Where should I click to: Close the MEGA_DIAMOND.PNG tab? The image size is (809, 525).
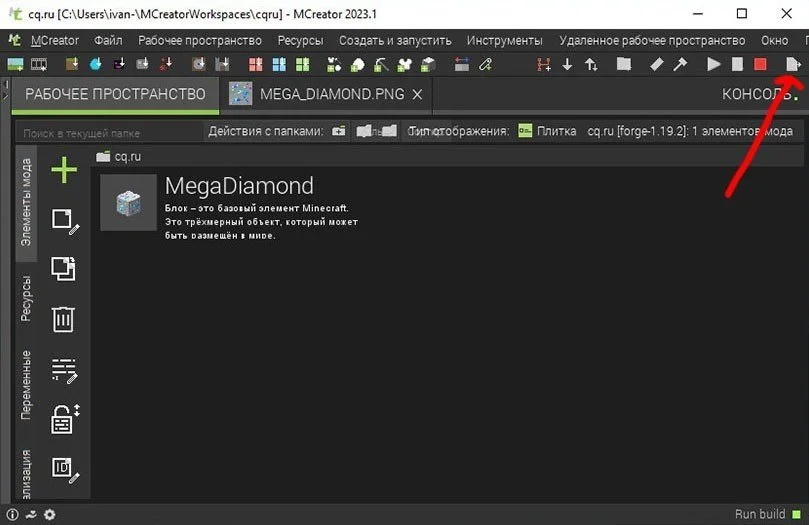pyautogui.click(x=417, y=94)
